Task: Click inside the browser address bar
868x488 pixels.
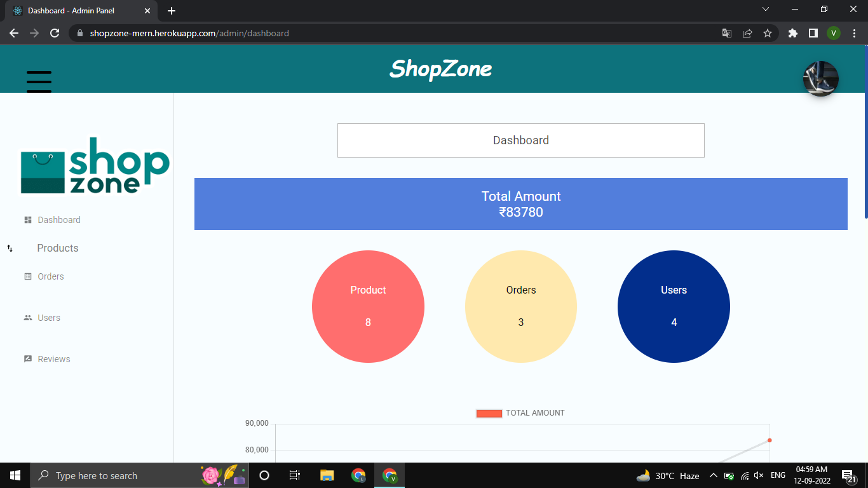Action: pos(254,32)
